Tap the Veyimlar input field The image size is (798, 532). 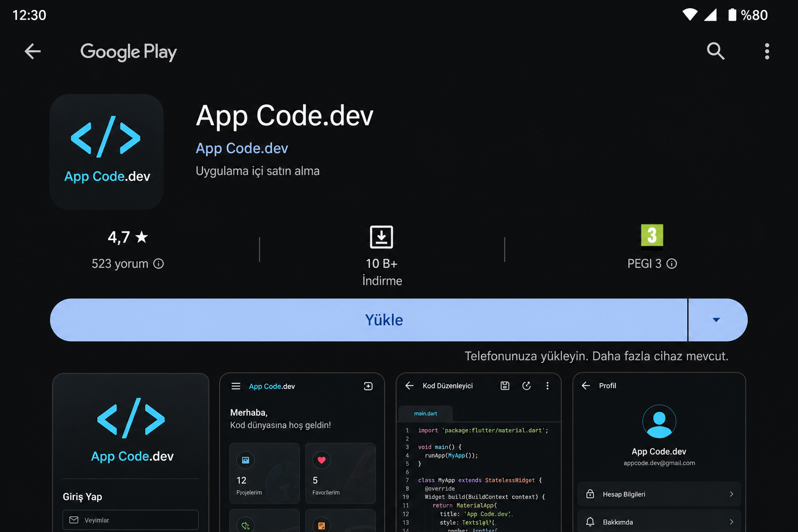[x=131, y=520]
